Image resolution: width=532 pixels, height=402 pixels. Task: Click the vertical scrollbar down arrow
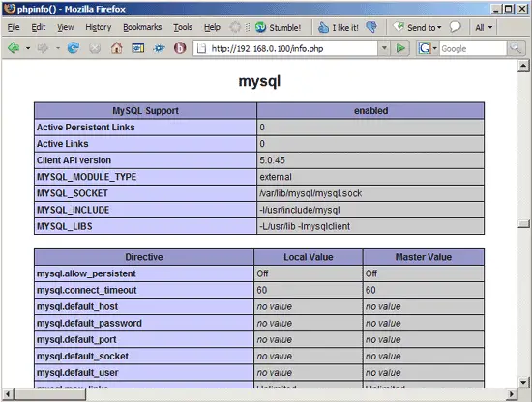click(523, 382)
